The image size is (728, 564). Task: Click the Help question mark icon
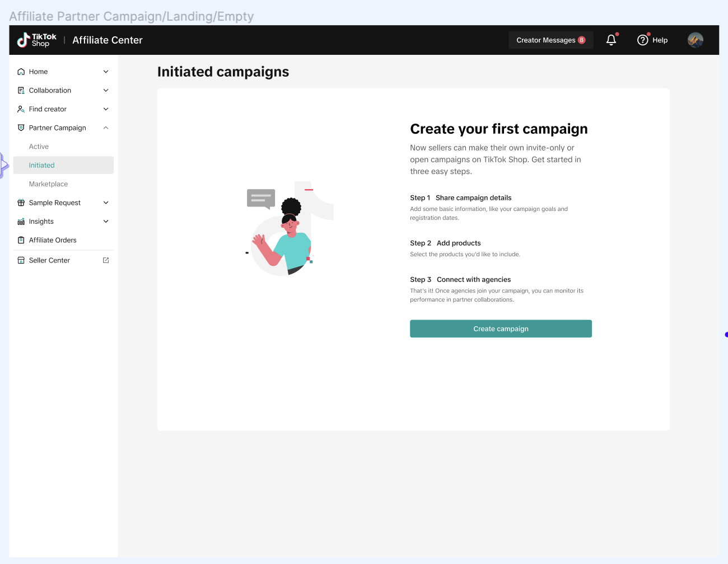coord(642,40)
